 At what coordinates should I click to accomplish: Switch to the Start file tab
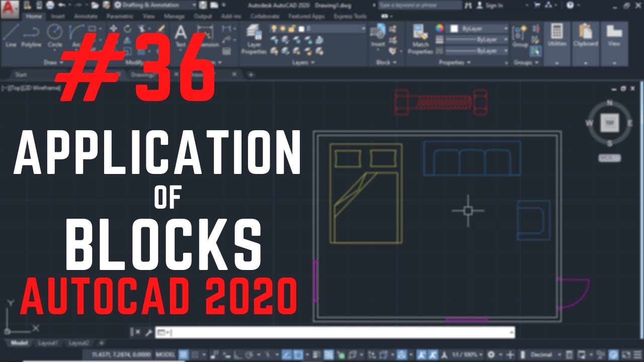click(21, 74)
